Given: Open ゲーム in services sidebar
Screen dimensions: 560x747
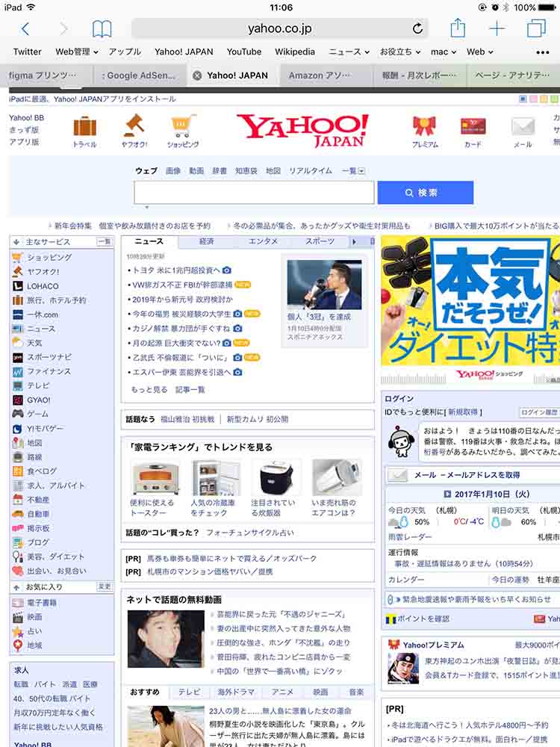Looking at the screenshot, I should click(37, 414).
